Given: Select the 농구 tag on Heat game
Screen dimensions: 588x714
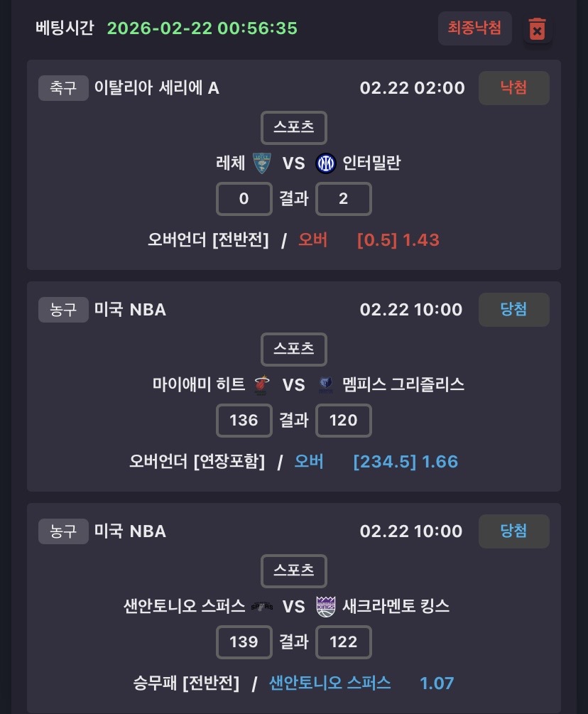Looking at the screenshot, I should [63, 310].
